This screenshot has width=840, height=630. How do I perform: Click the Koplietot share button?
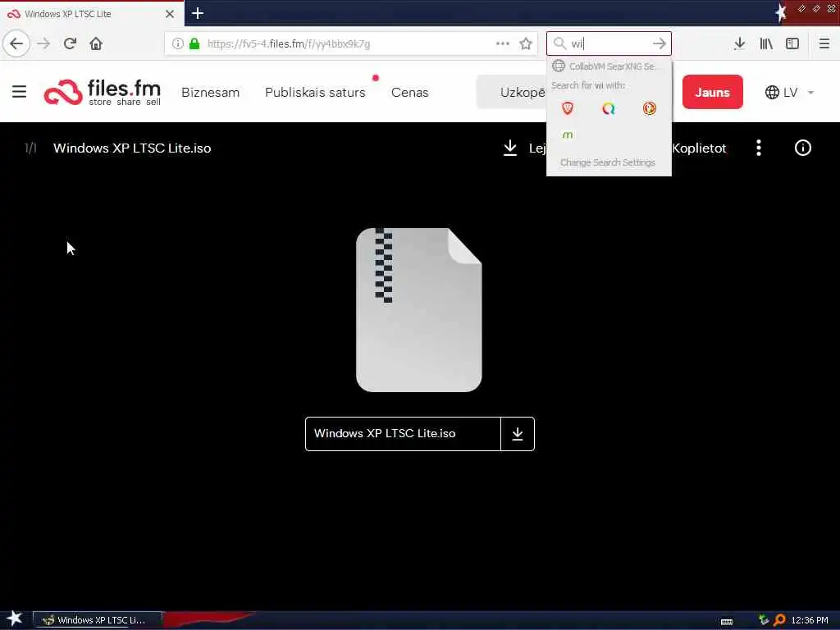coord(699,148)
